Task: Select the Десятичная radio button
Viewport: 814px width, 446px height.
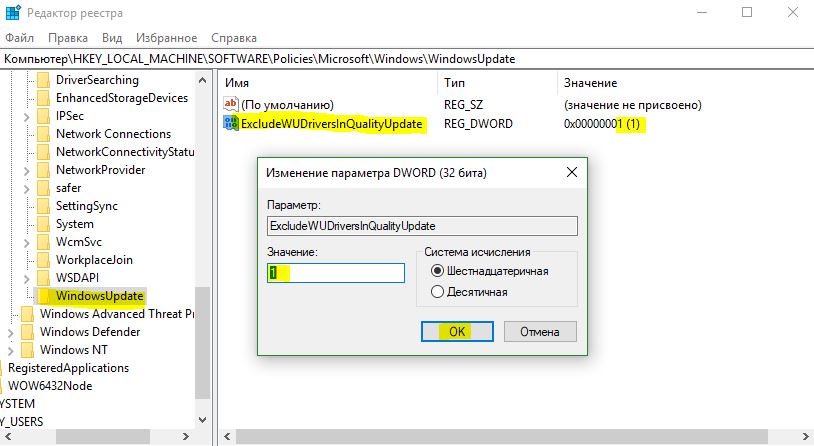Action: tap(438, 292)
